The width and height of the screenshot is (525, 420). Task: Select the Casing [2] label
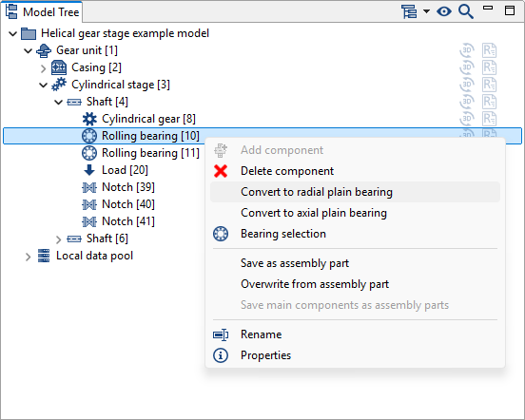(96, 67)
